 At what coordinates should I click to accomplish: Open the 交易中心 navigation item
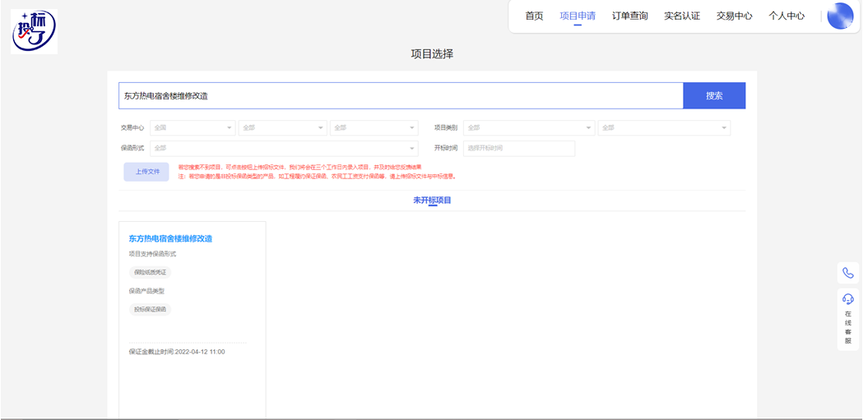coord(734,16)
